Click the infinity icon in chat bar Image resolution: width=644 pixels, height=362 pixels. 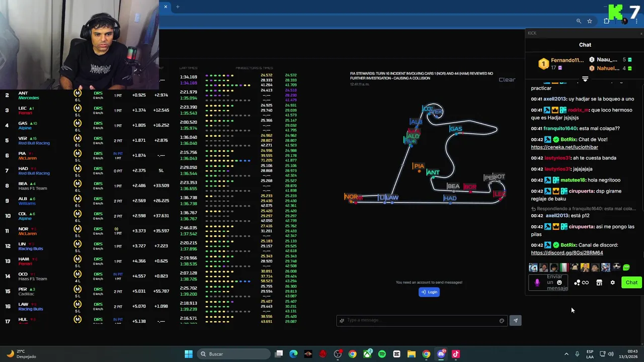[x=585, y=283]
